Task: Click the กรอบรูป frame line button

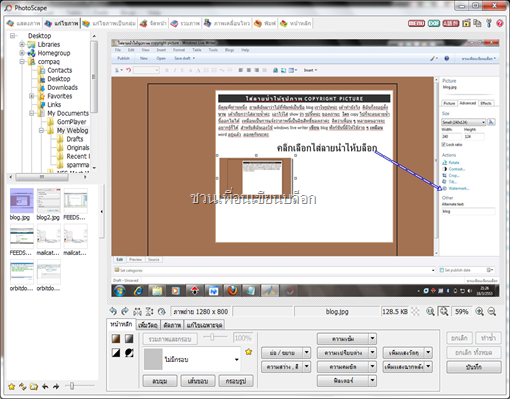Action: point(236,381)
